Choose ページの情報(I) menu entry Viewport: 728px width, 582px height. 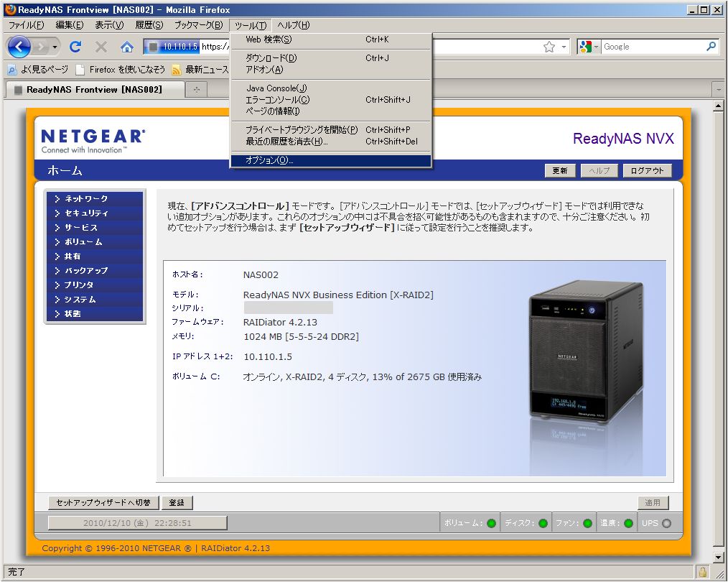330,111
